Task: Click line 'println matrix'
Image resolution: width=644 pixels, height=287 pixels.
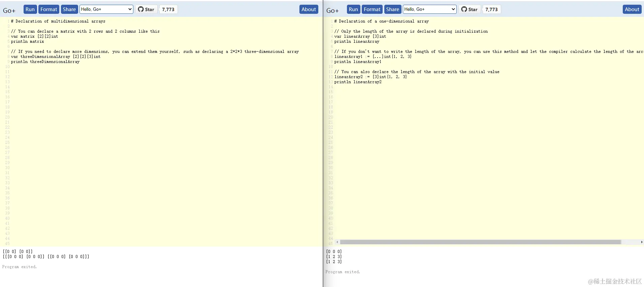Action: tap(27, 41)
